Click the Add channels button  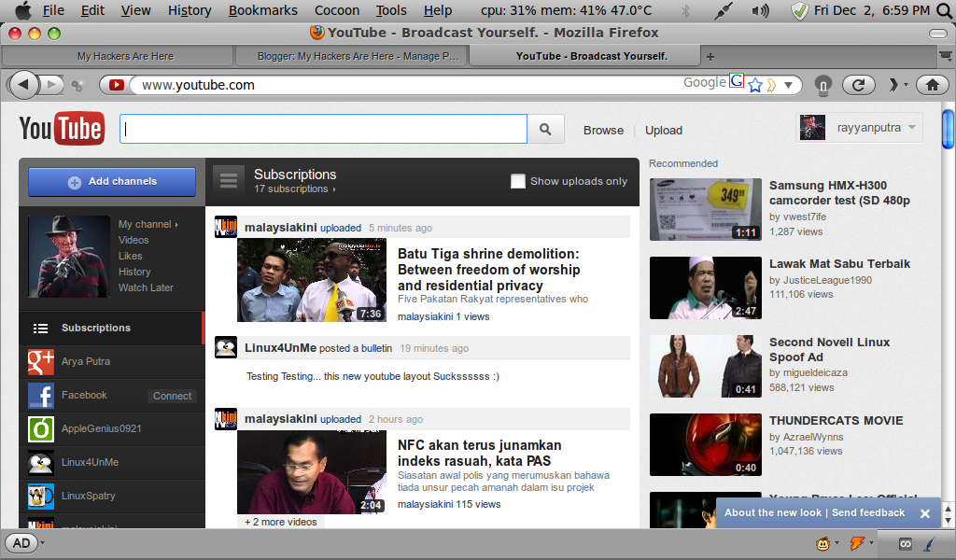point(112,182)
